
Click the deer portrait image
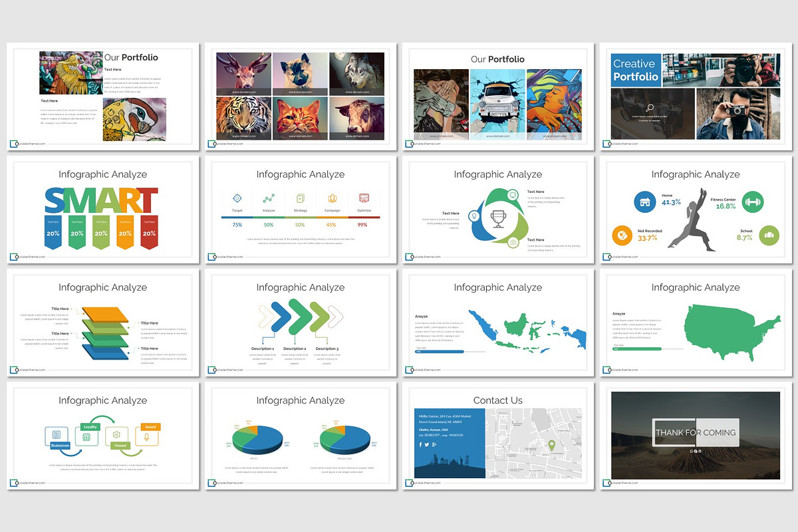pos(243,74)
